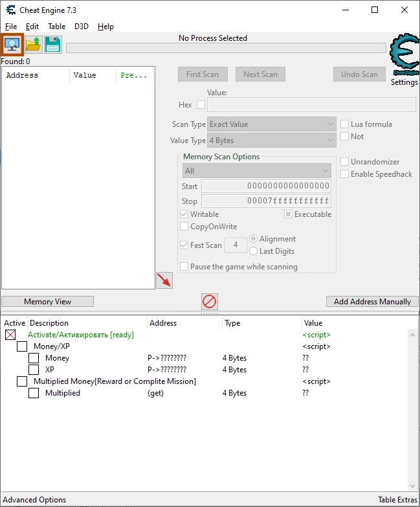The width and height of the screenshot is (420, 507).
Task: Click the Pre... column header
Action: click(x=135, y=75)
